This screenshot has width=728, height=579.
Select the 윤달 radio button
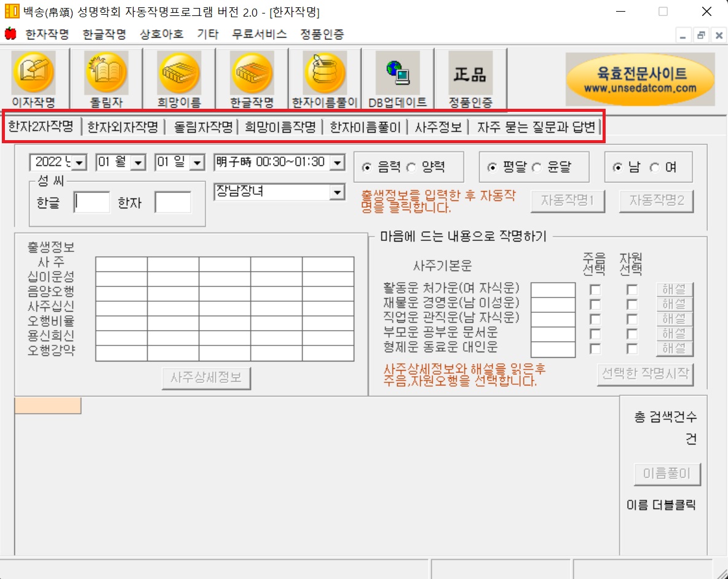point(536,167)
